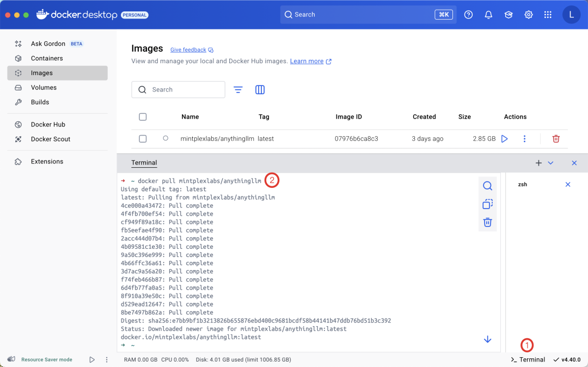This screenshot has width=588, height=367.
Task: Add a new terminal session with plus
Action: pyautogui.click(x=538, y=163)
